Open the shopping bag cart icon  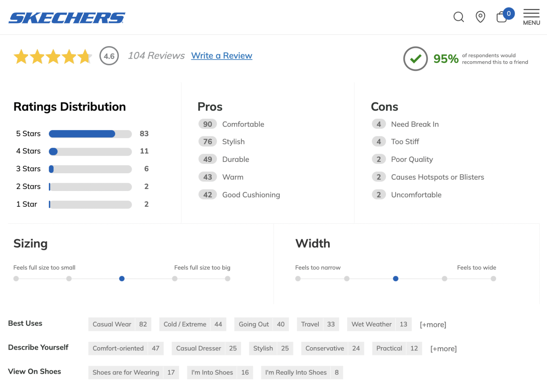click(502, 17)
